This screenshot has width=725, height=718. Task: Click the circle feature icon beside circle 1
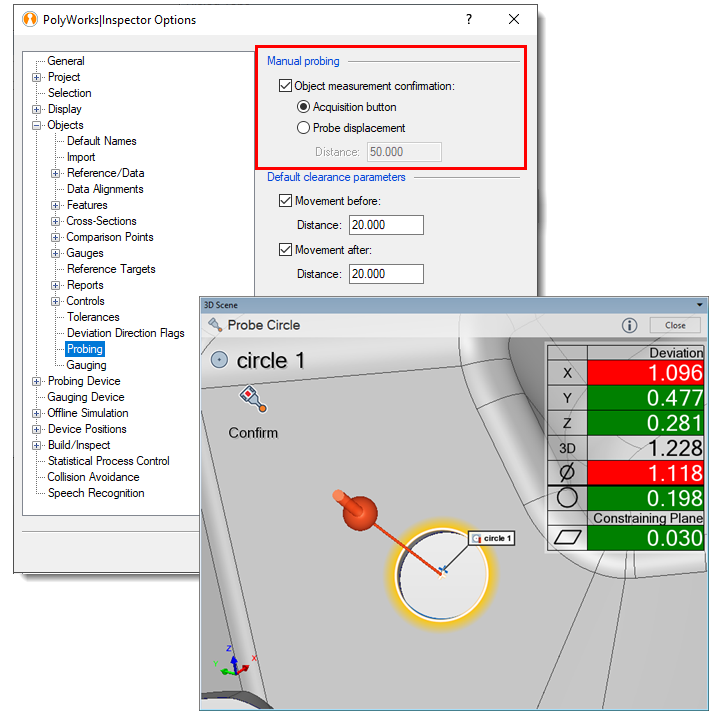pyautogui.click(x=219, y=360)
